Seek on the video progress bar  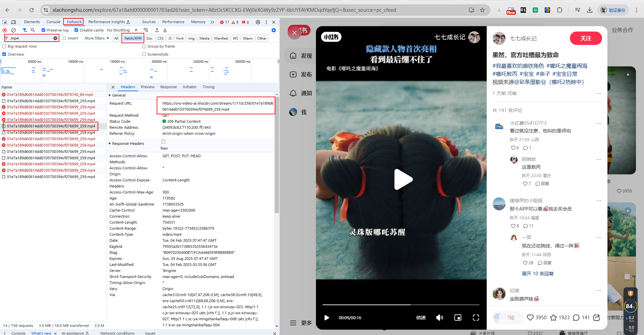pyautogui.click(x=401, y=304)
